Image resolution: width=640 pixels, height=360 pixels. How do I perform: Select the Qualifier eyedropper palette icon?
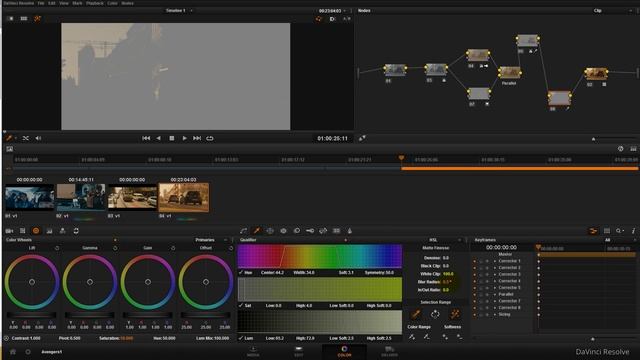(257, 231)
